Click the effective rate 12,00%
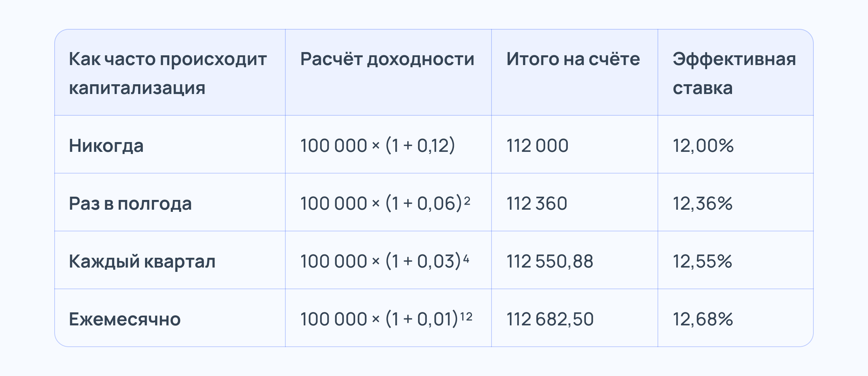The width and height of the screenshot is (868, 376). (x=703, y=146)
